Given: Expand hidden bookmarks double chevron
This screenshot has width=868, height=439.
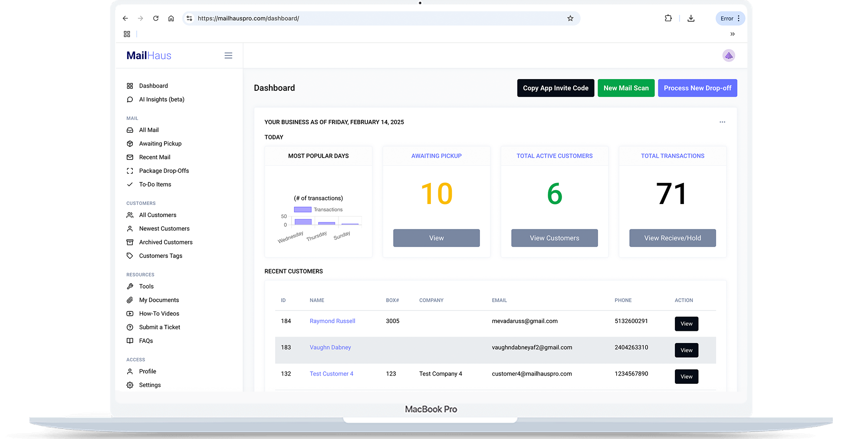Looking at the screenshot, I should click(x=733, y=34).
